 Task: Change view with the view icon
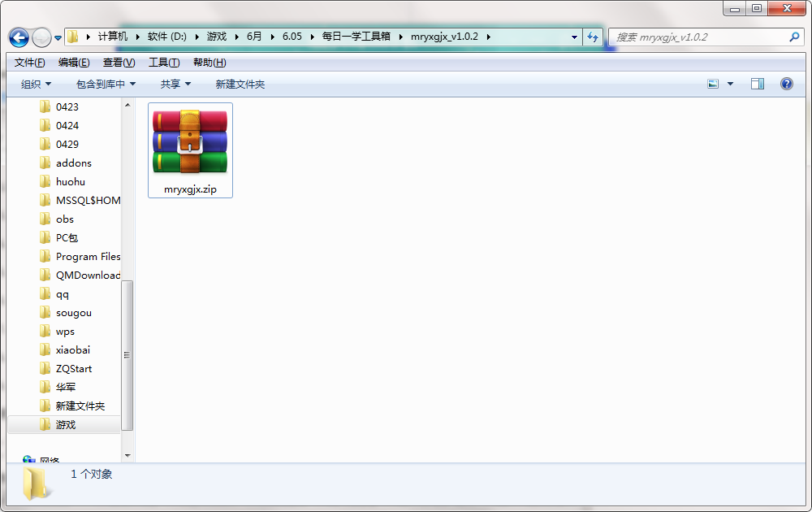(713, 84)
